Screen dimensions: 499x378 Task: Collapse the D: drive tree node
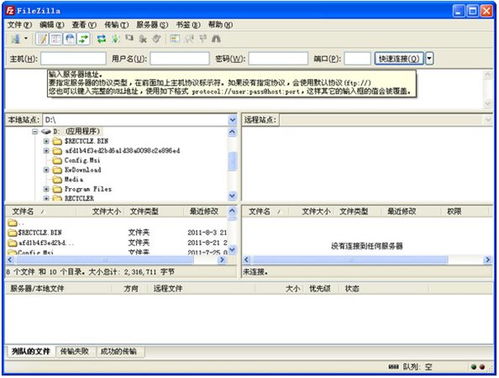pyautogui.click(x=35, y=132)
